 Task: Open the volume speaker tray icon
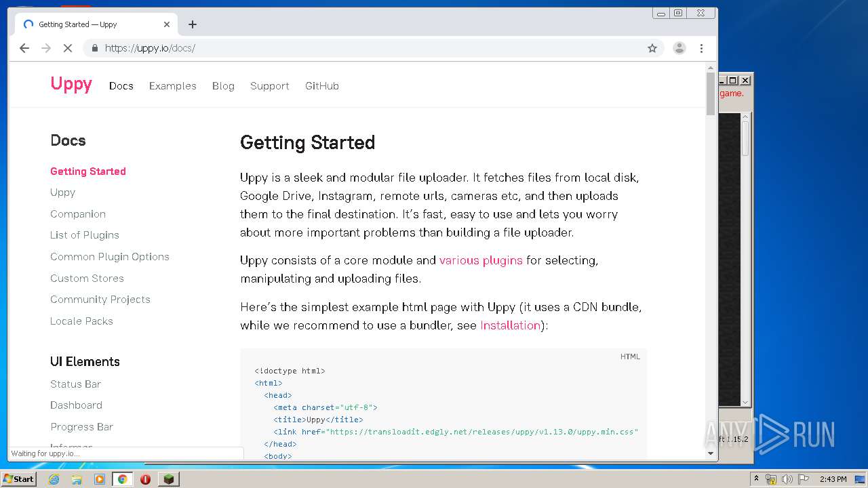(787, 479)
